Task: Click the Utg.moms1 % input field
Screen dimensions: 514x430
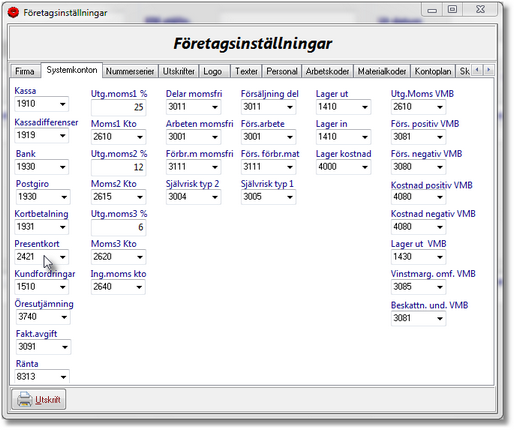Action: click(118, 107)
